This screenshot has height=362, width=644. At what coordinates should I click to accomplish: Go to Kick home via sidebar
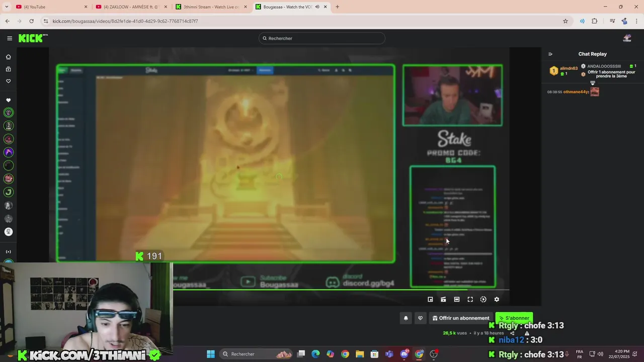8,57
